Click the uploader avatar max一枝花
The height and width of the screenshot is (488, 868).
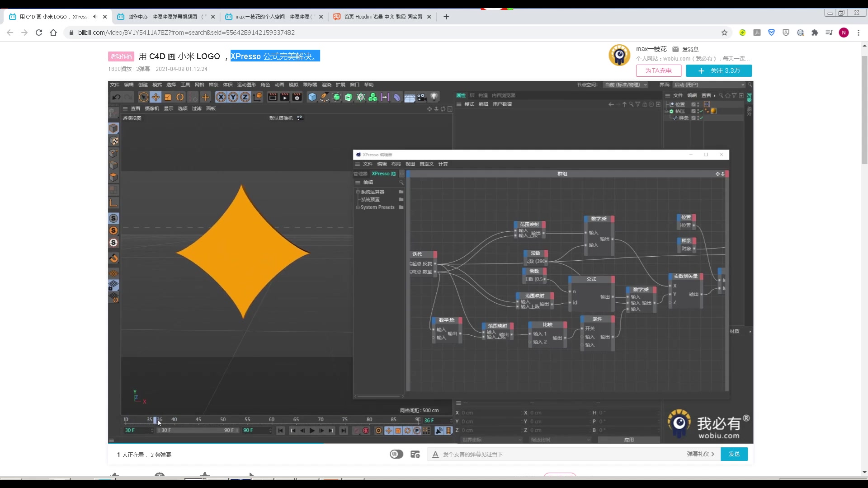pos(619,55)
